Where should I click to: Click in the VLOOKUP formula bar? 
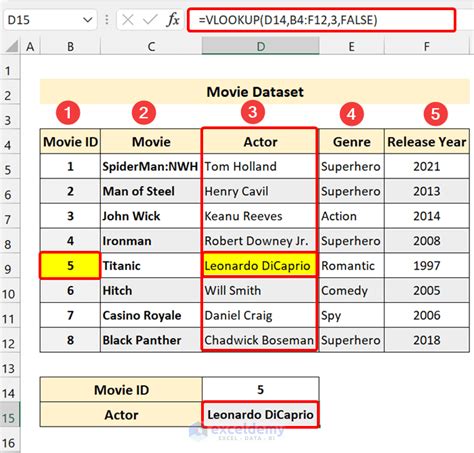pos(321,20)
